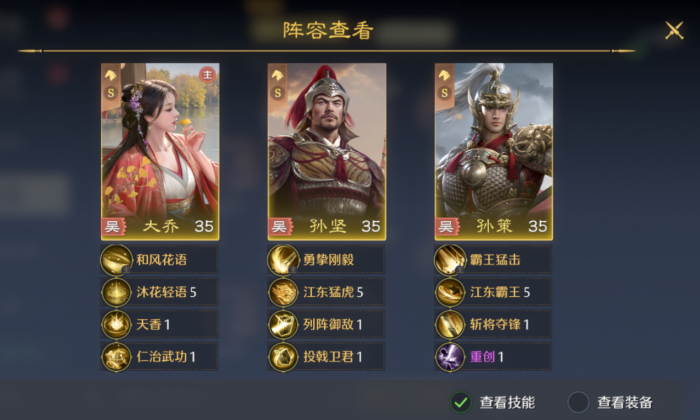Viewport: 700px width, 420px height.
Task: Click the cavalry horse icon on 孙策's card
Action: [444, 75]
